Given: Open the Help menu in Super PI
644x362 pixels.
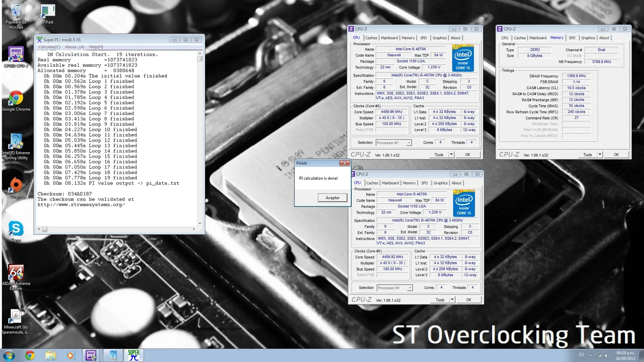Looking at the screenshot, I should pos(96,47).
